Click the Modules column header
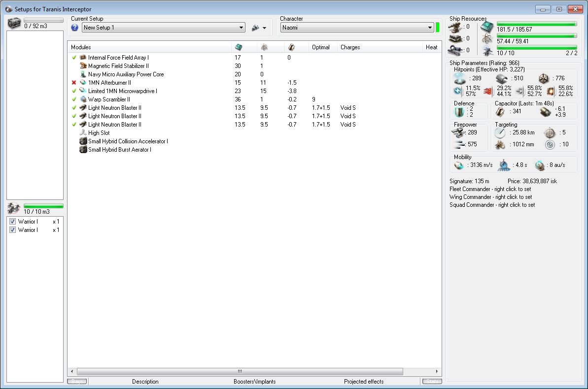Image resolution: width=588 pixels, height=389 pixels. click(x=149, y=47)
